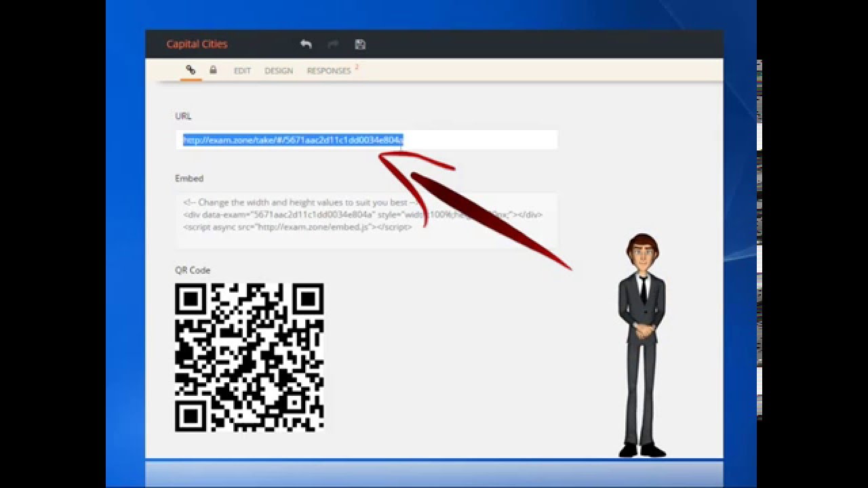The height and width of the screenshot is (488, 868).
Task: Open the lock icon tab
Action: pyautogui.click(x=213, y=70)
